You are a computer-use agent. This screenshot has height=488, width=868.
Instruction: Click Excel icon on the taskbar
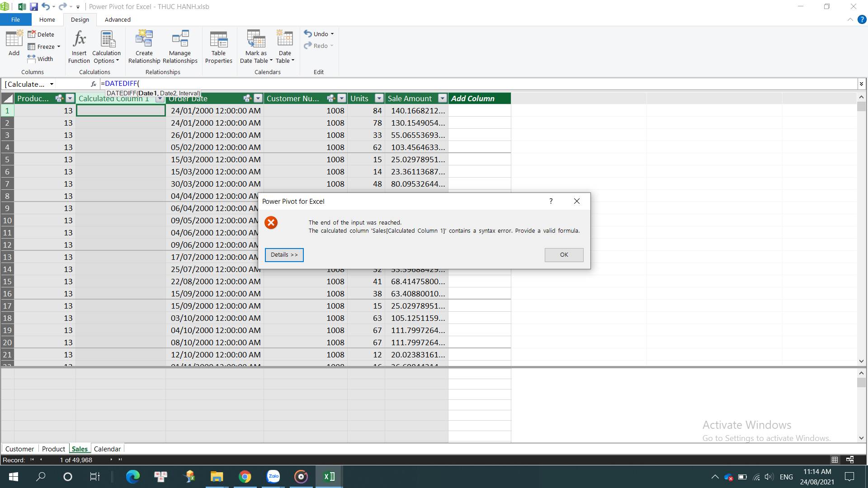click(329, 477)
